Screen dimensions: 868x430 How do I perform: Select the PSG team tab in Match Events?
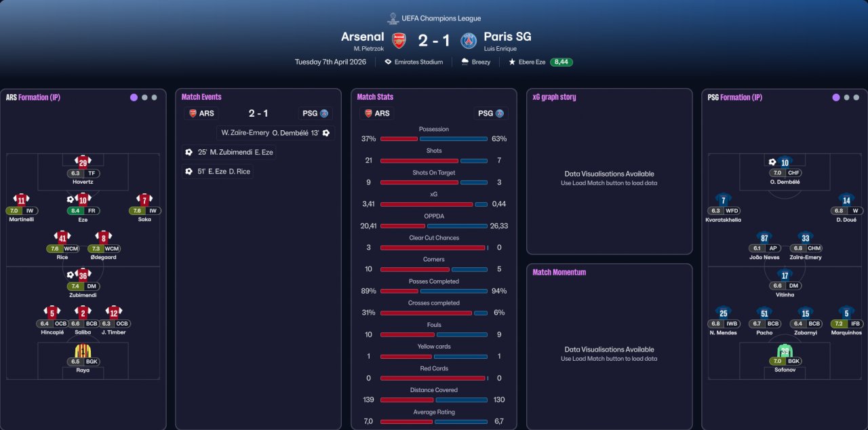click(x=315, y=113)
